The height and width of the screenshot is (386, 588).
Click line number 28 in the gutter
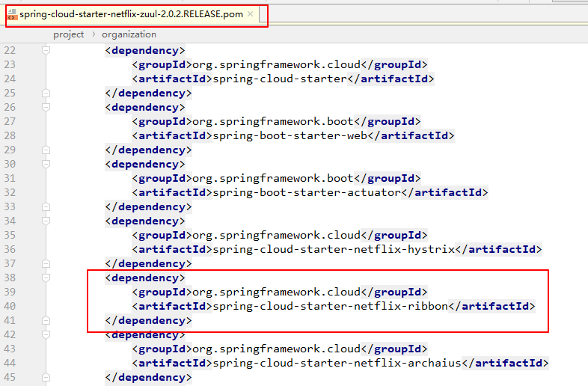pos(10,136)
